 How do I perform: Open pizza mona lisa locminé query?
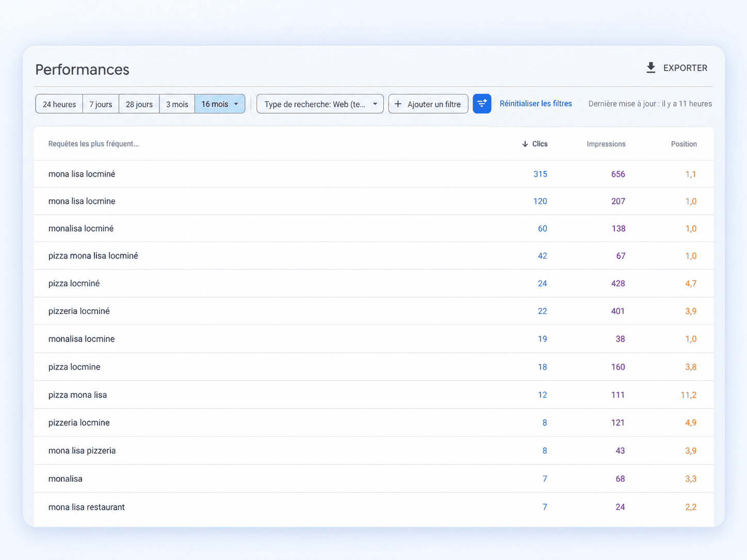click(x=93, y=256)
